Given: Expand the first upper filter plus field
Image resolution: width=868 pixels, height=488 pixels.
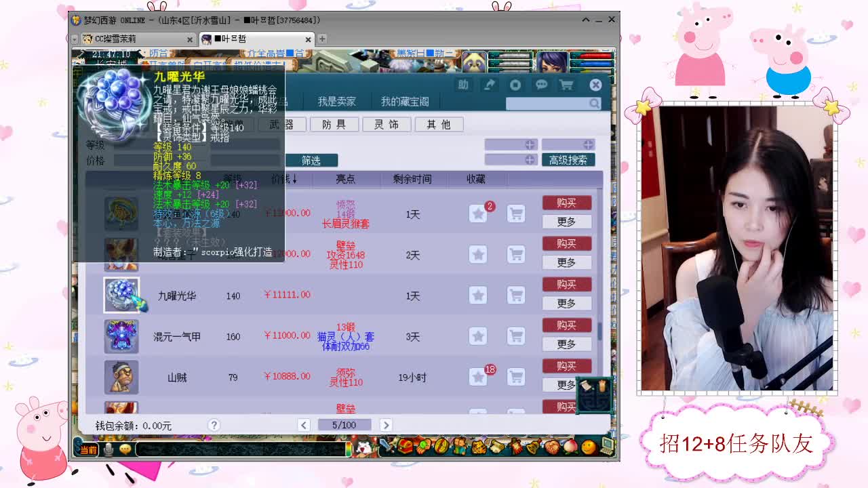Looking at the screenshot, I should pos(511,144).
